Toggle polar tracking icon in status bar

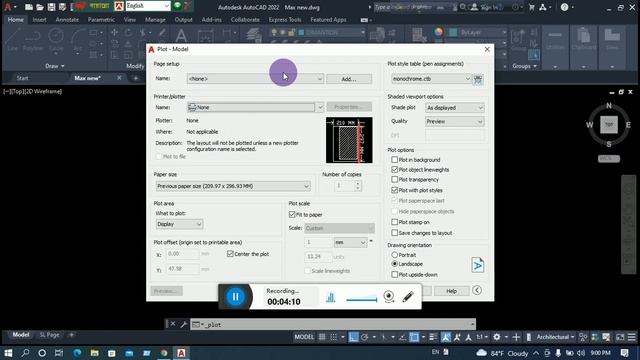tap(364, 337)
